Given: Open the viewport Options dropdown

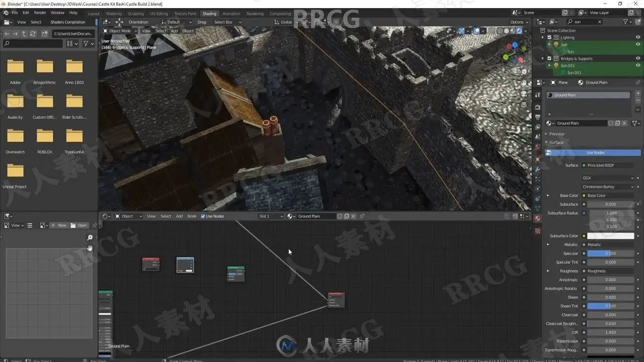Looking at the screenshot, I should [519, 22].
